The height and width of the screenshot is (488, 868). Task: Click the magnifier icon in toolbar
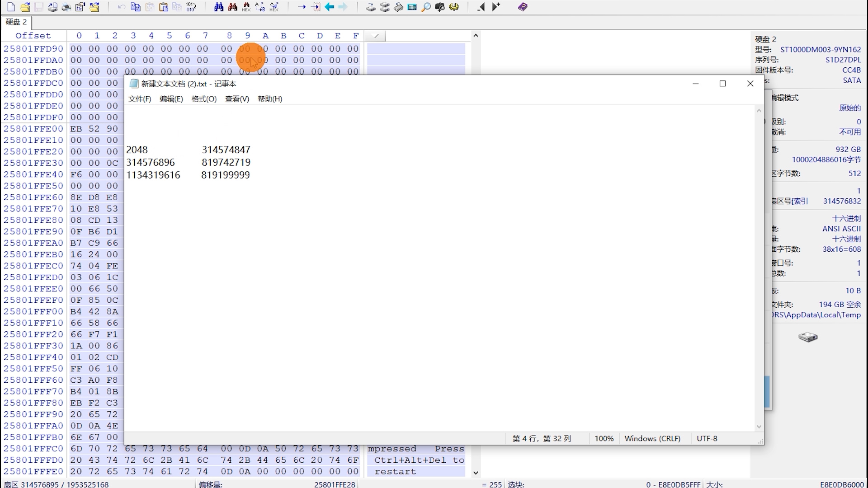[426, 7]
